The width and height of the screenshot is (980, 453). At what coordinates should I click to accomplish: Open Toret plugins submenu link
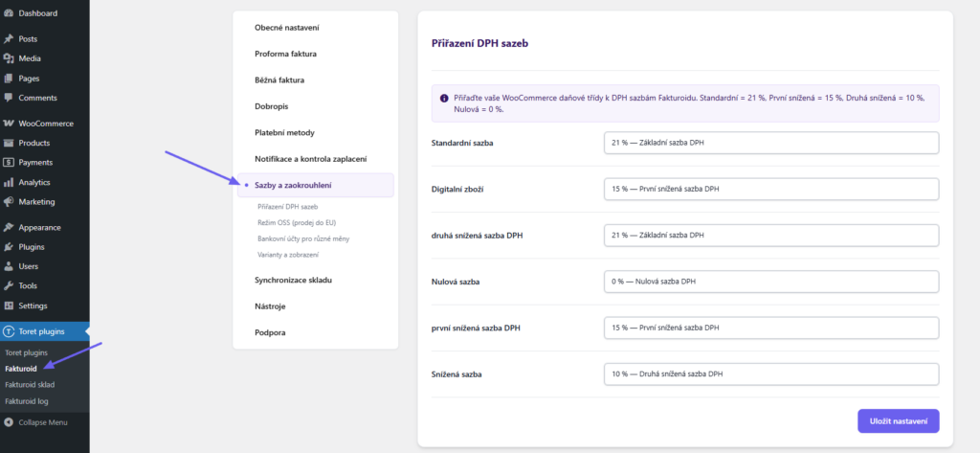(26, 352)
